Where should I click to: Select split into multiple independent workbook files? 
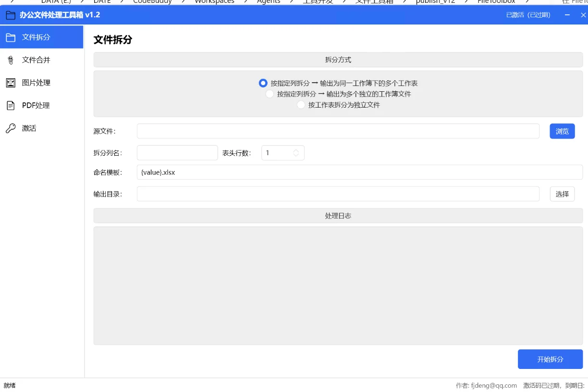pos(338,94)
